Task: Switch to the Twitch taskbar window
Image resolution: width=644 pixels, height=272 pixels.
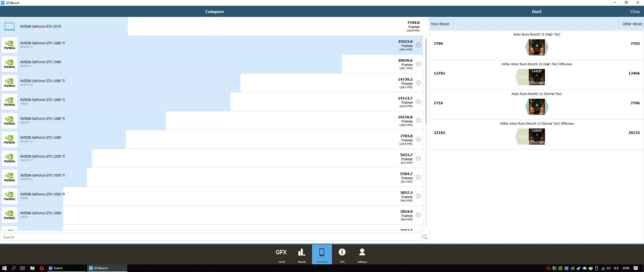Action: 66,268
